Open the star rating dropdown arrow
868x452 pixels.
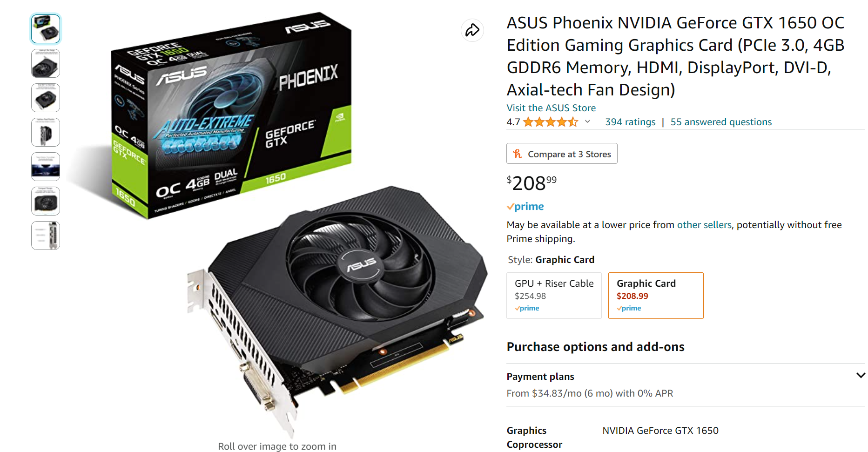(x=587, y=121)
